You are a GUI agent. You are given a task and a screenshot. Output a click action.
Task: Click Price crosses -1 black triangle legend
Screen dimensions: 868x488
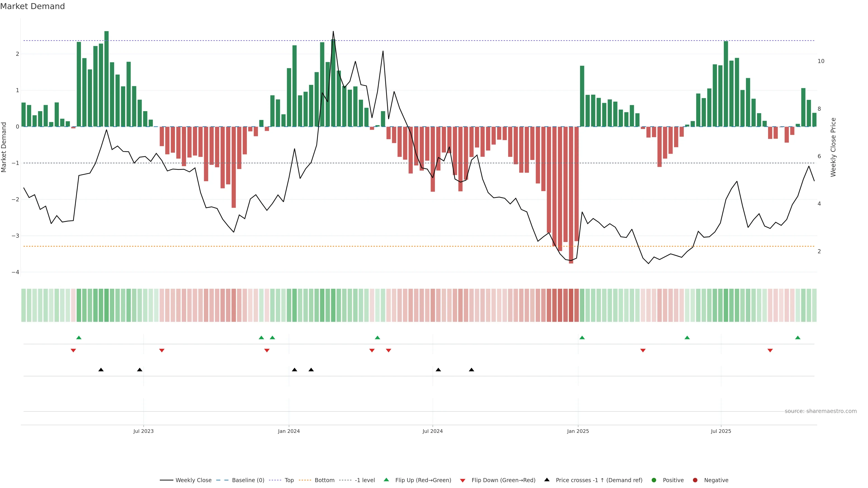547,480
